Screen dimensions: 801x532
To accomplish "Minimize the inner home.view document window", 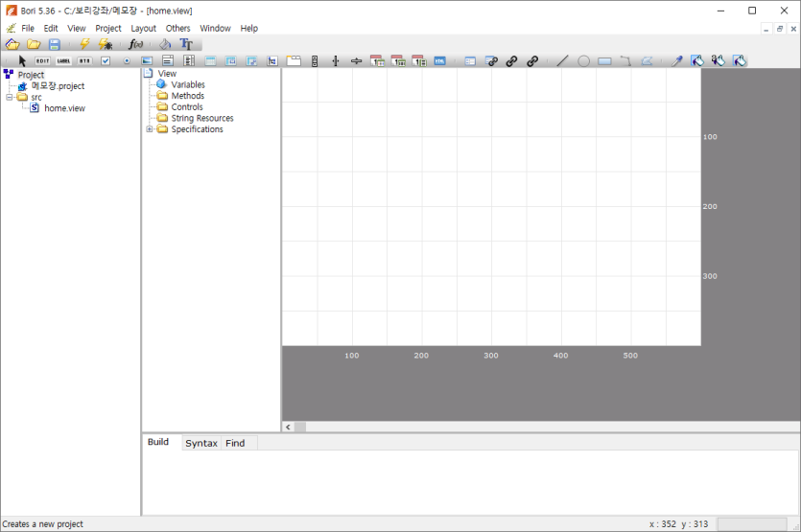I will coord(766,29).
